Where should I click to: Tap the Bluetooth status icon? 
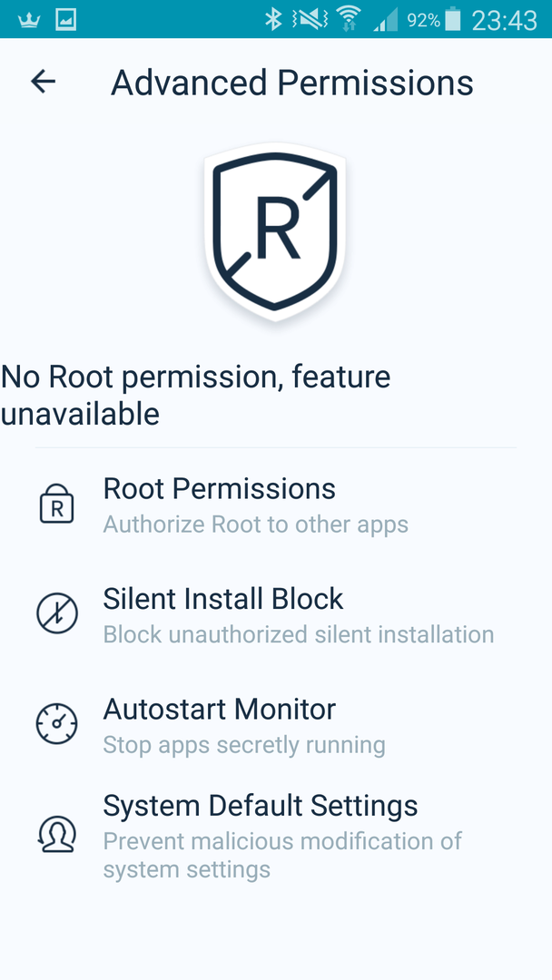click(273, 19)
